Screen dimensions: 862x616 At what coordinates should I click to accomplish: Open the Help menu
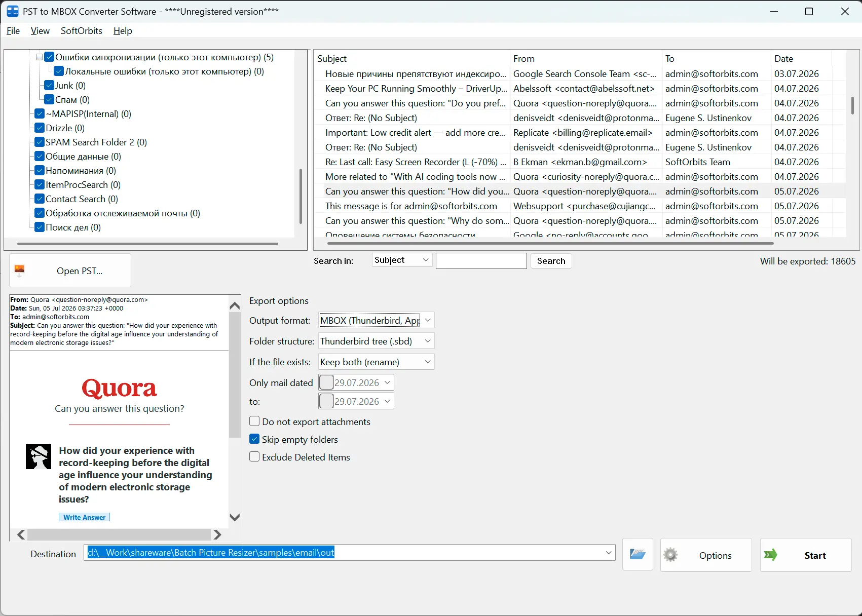123,31
